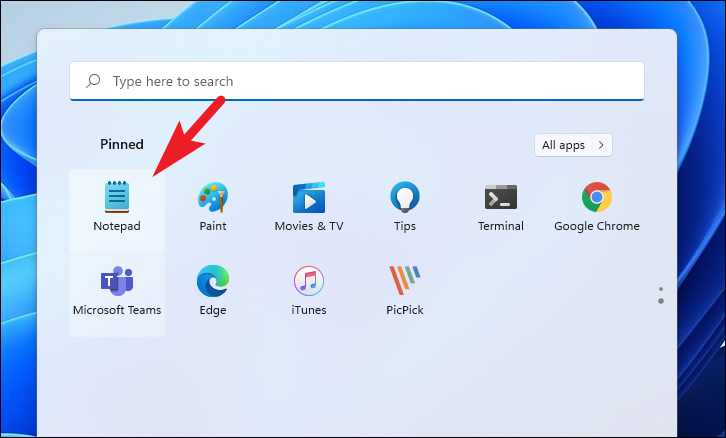726x438 pixels.
Task: Click the search magnifier icon
Action: (x=93, y=81)
